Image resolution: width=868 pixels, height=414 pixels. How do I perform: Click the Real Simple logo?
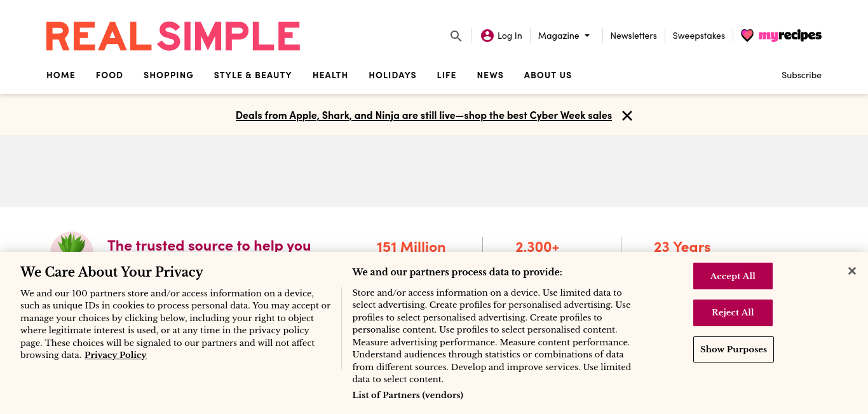click(x=173, y=36)
